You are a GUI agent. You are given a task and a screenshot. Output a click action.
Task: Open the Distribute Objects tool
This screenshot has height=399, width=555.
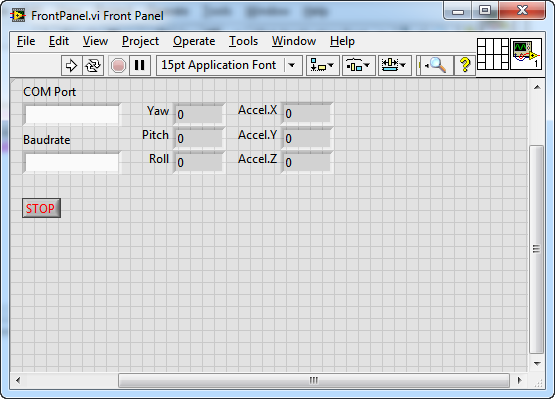pyautogui.click(x=359, y=65)
